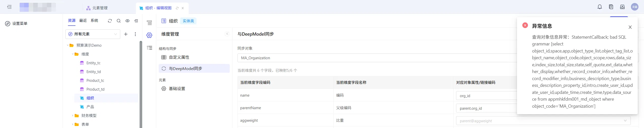Image resolution: width=644 pixels, height=128 pixels.
Task: Collapse the 维度管理 panel
Action: [x=227, y=34]
